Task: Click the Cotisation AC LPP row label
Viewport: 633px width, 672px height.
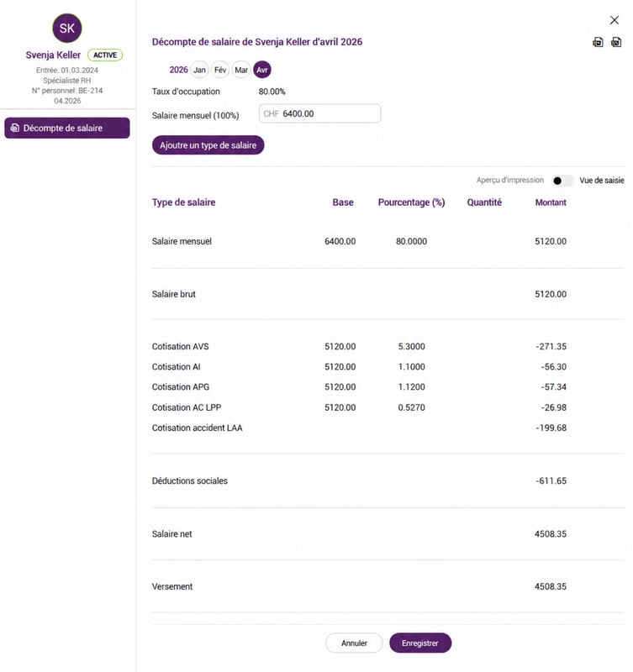Action: 187,407
